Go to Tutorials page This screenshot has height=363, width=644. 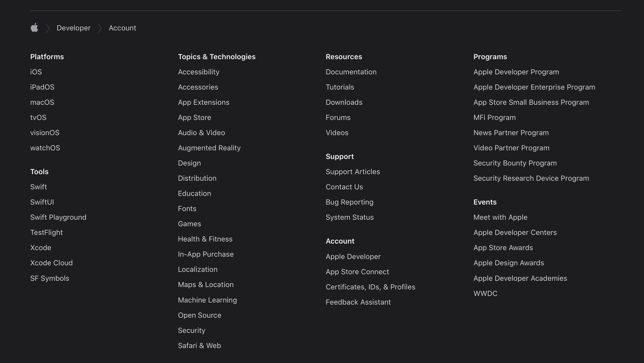340,87
